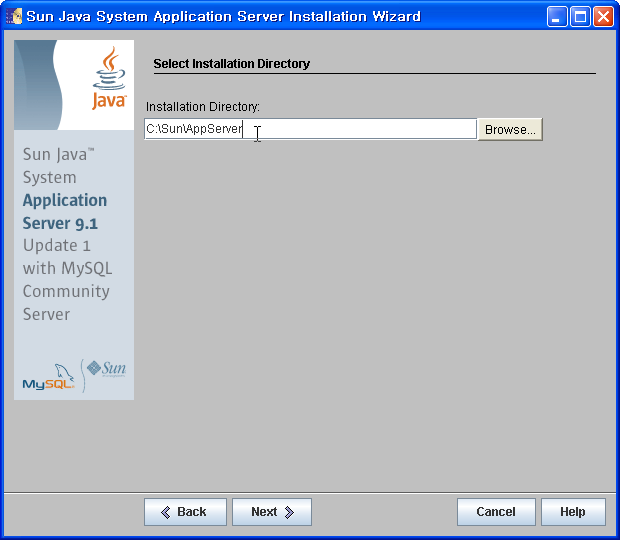Click the 'Update 1' sidebar text

coord(57,245)
